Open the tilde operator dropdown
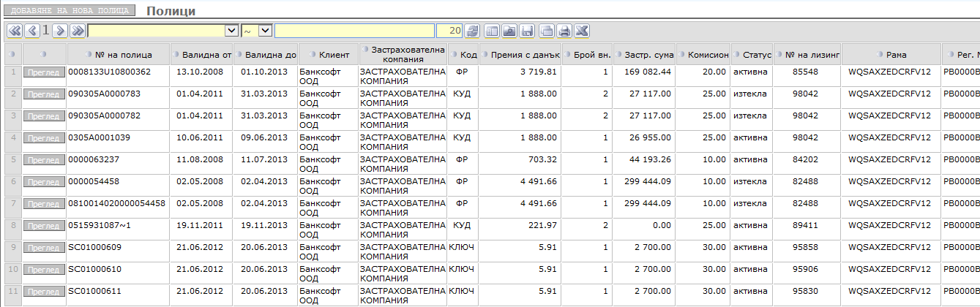This screenshot has width=980, height=307. coord(265,31)
